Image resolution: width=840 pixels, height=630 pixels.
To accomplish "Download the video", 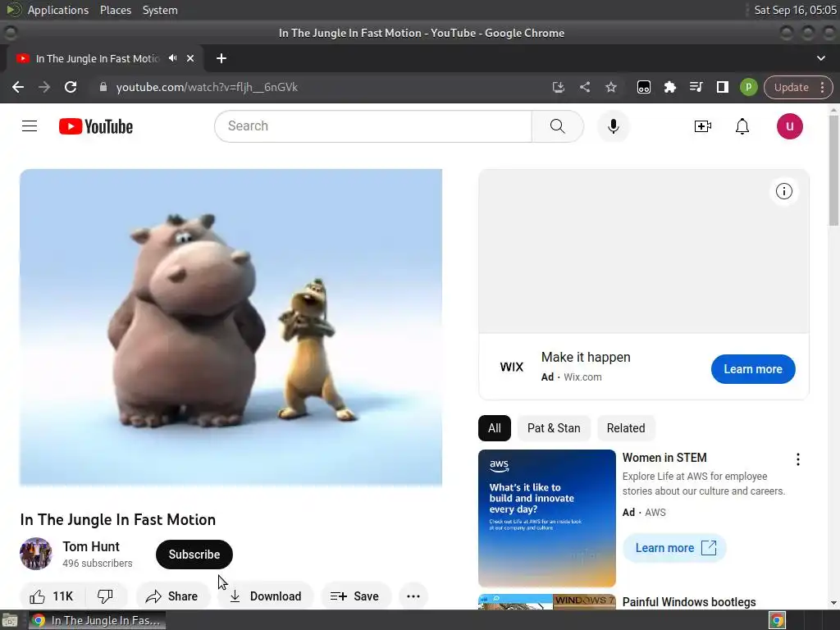I will tap(266, 596).
